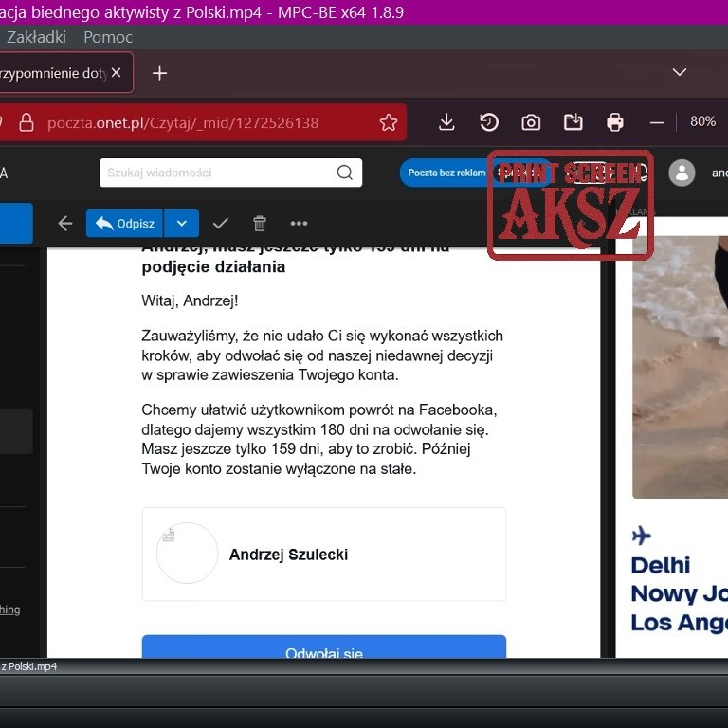Click the Szukaj wiadomości search field
The width and height of the screenshot is (728, 728).
pos(218,173)
